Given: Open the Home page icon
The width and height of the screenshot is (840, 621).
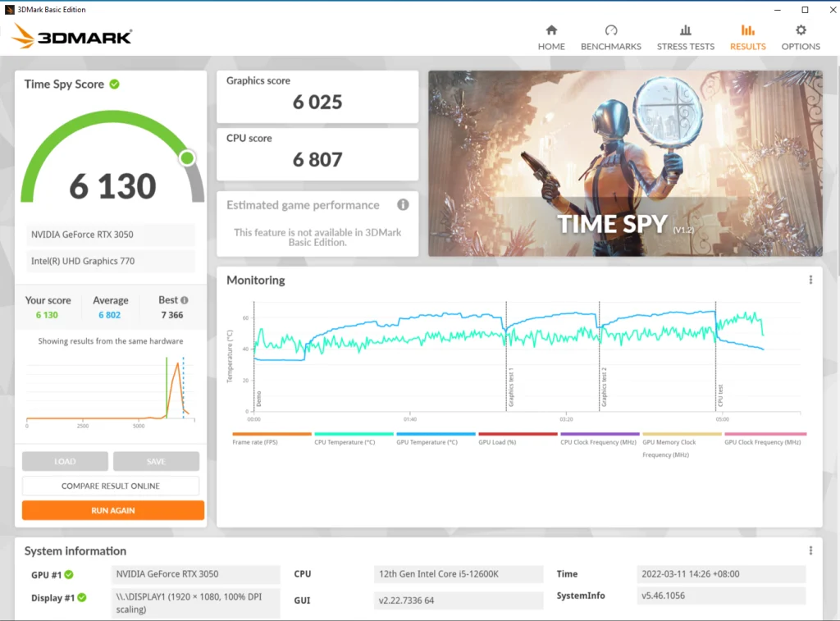Looking at the screenshot, I should click(551, 30).
